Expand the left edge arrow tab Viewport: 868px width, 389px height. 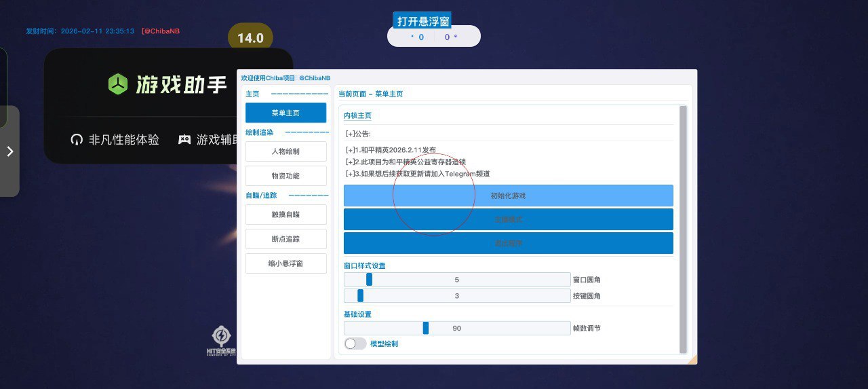10,151
